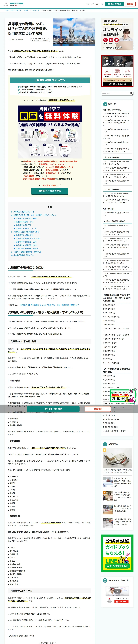
Task: Open コラムトップ in the header menu
Action: [x=89, y=4]
